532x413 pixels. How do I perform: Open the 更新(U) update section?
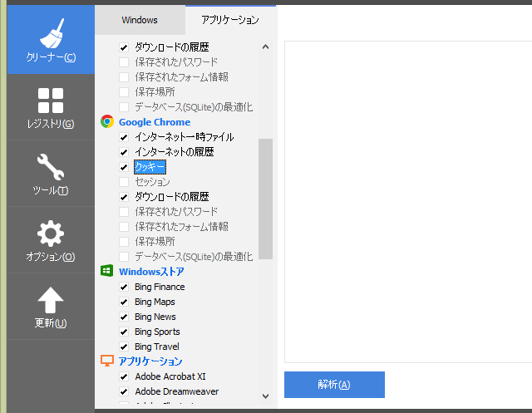coord(51,307)
